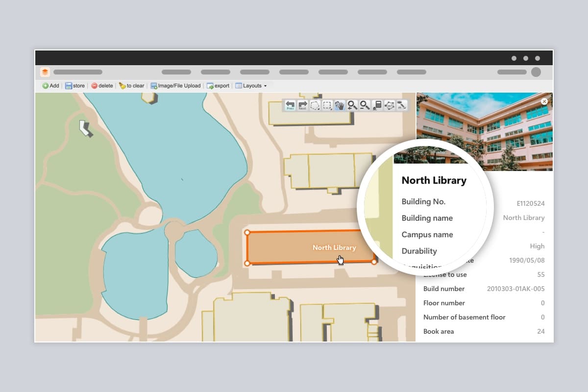Click the building number value E1120524
The width and height of the screenshot is (588, 392).
tap(531, 203)
